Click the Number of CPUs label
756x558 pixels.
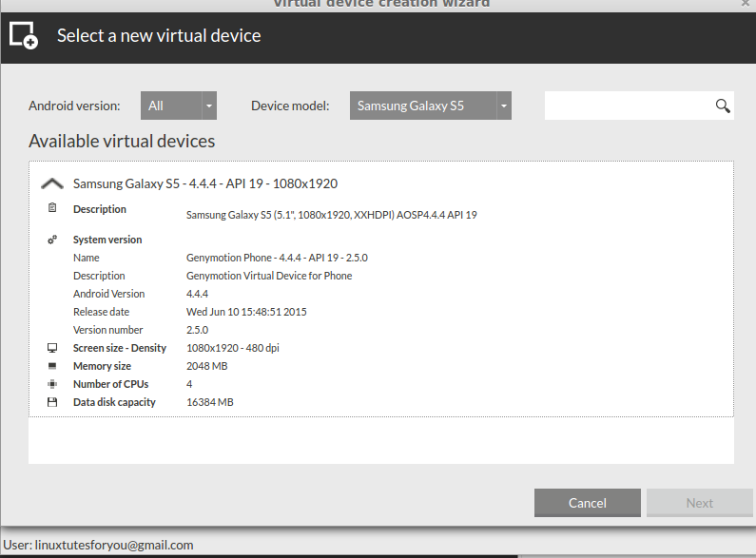[x=111, y=384]
